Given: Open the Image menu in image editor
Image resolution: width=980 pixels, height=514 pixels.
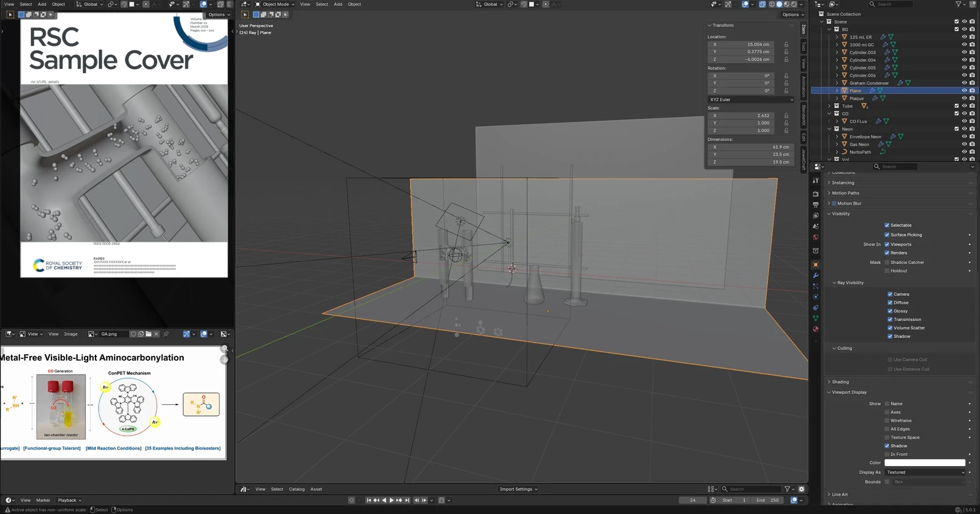Looking at the screenshot, I should 71,334.
